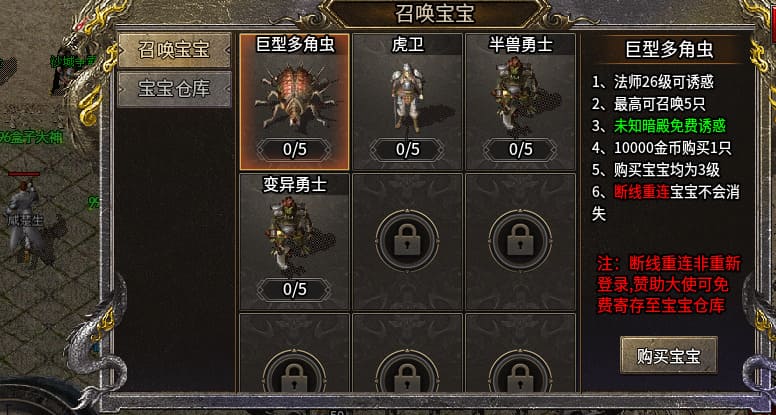
Task: Click the padlock in the middle row right slot
Action: [x=520, y=241]
